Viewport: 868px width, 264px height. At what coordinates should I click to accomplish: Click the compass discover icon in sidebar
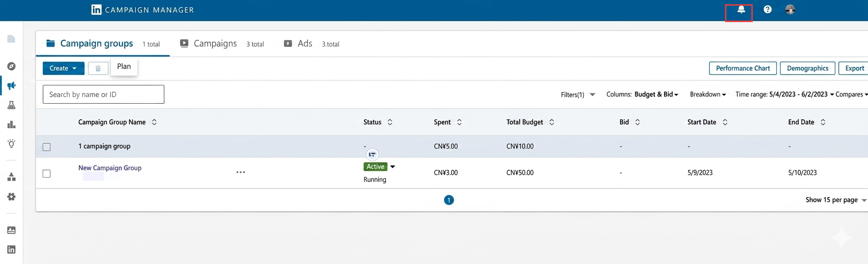point(11,66)
